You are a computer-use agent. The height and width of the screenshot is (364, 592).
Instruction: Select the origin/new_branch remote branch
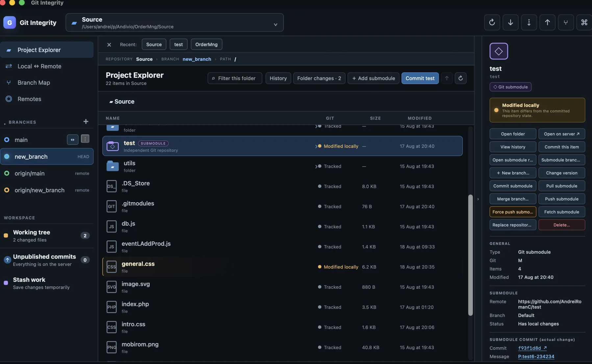47,190
